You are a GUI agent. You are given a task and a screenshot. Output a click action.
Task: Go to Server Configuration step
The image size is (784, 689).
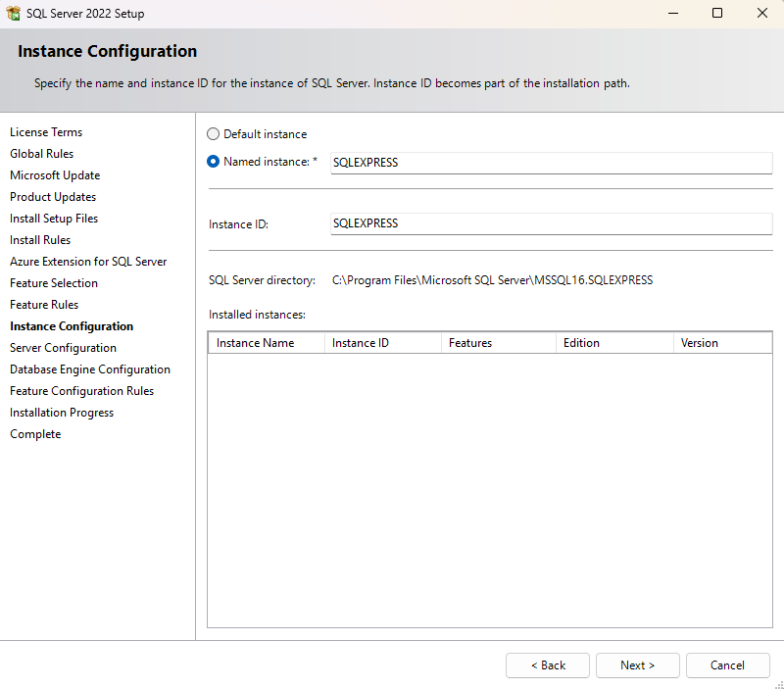[63, 348]
